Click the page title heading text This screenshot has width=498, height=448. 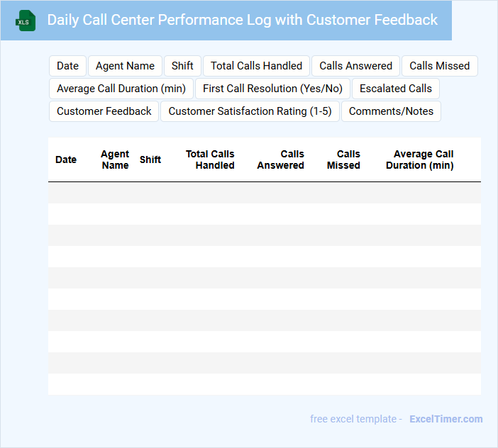[x=242, y=20]
